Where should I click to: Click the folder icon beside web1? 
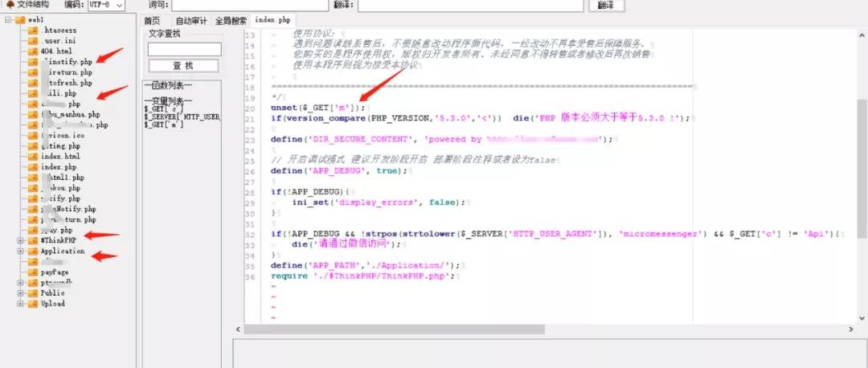[x=20, y=20]
